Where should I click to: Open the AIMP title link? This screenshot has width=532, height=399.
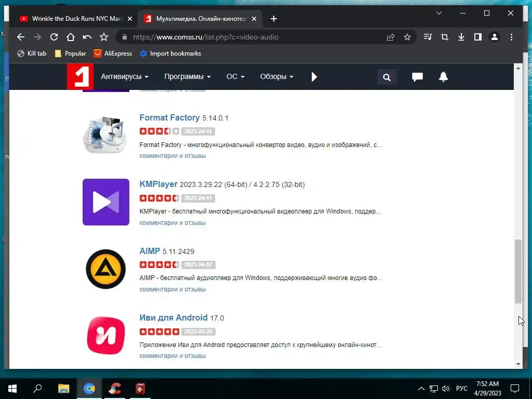point(150,251)
